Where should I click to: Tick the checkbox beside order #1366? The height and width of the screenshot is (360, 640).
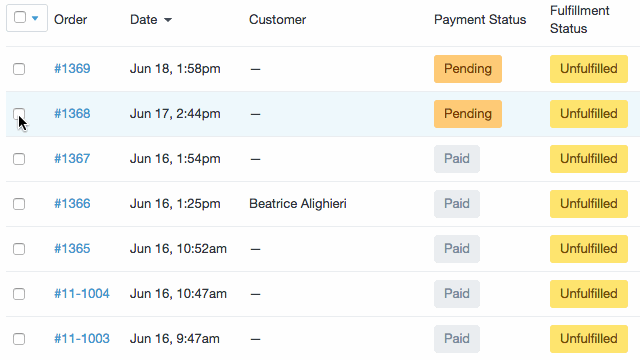pyautogui.click(x=19, y=204)
